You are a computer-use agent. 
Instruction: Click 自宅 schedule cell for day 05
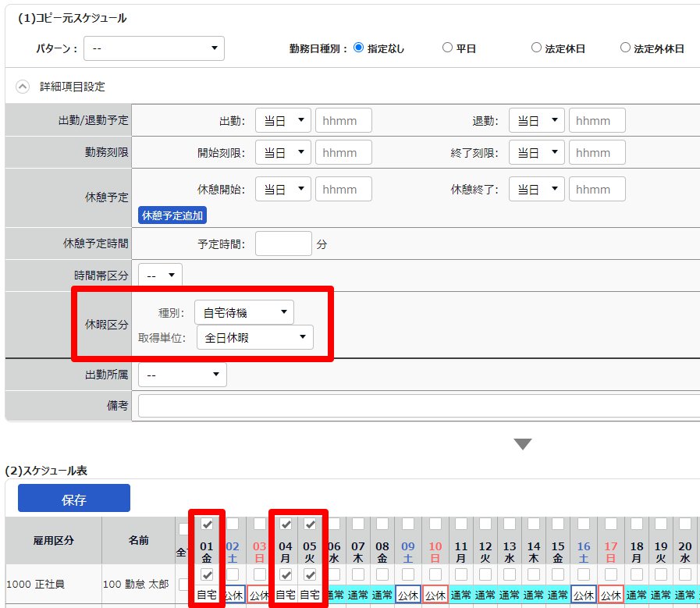click(310, 595)
